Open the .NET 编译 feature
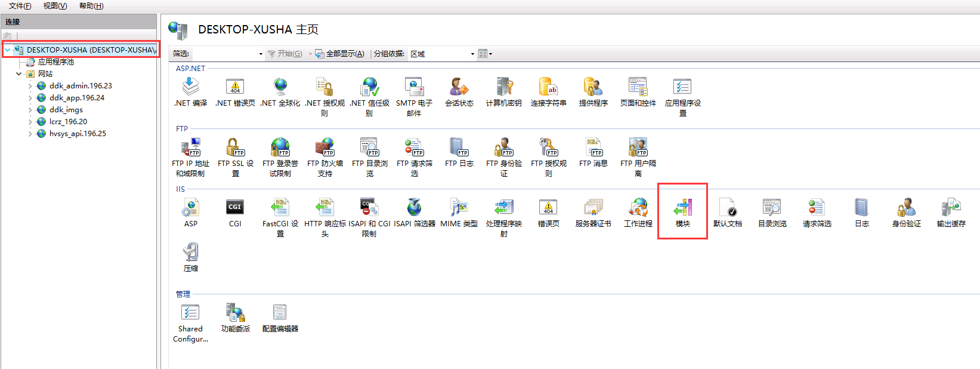Screen dimensions: 980x369 click(191, 93)
